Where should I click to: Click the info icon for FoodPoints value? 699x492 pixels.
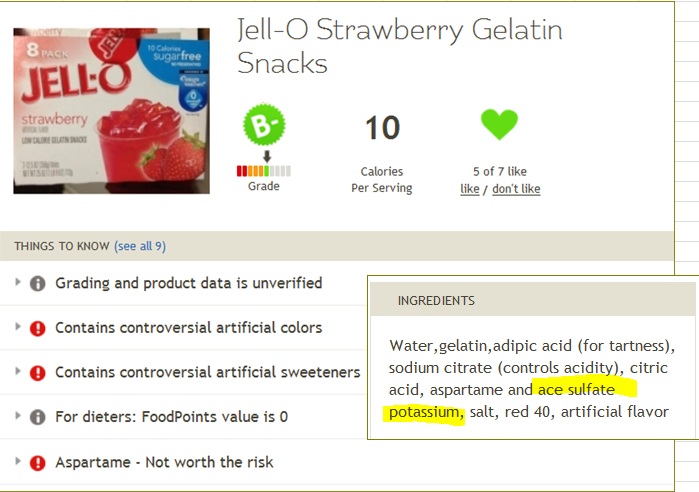(37, 417)
